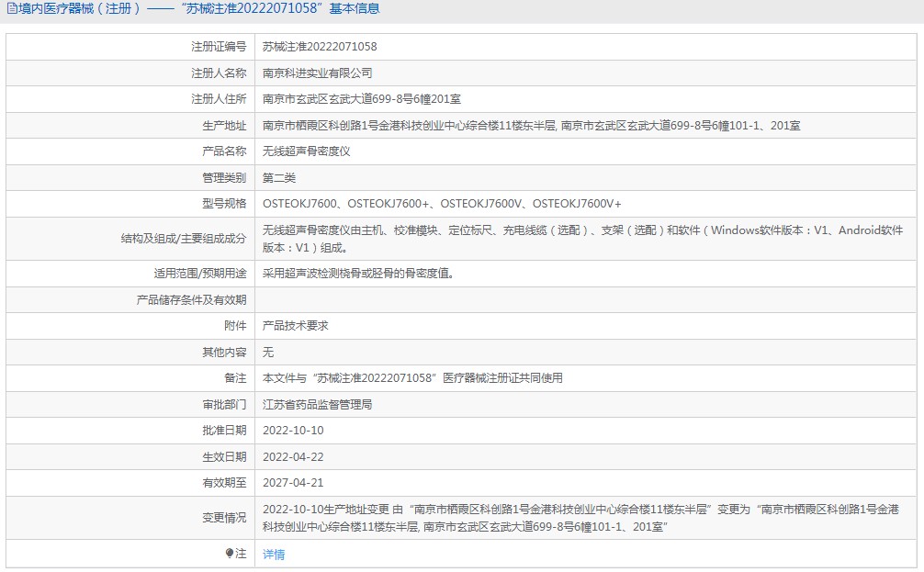This screenshot has width=924, height=572.
Task: Click the 有效期至 label
Action: point(224,483)
